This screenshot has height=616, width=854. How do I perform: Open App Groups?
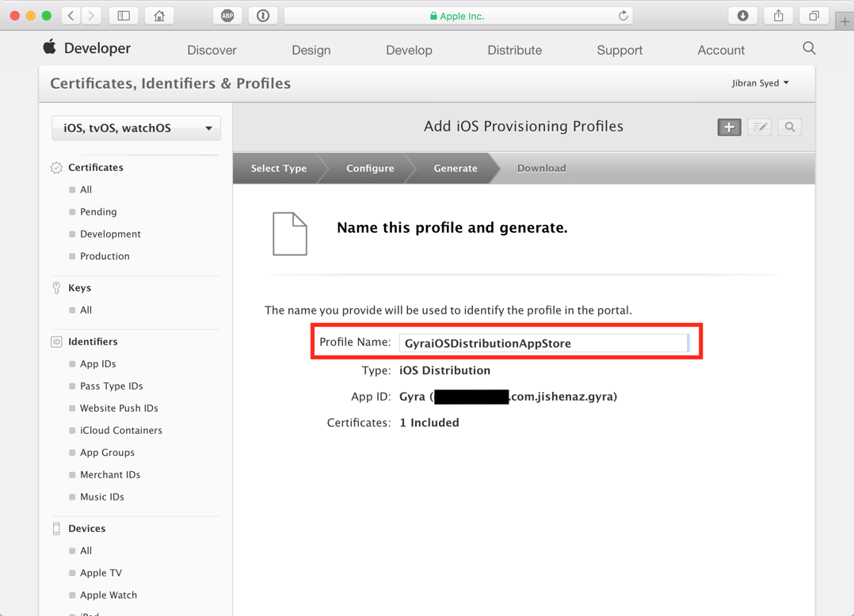click(x=107, y=453)
